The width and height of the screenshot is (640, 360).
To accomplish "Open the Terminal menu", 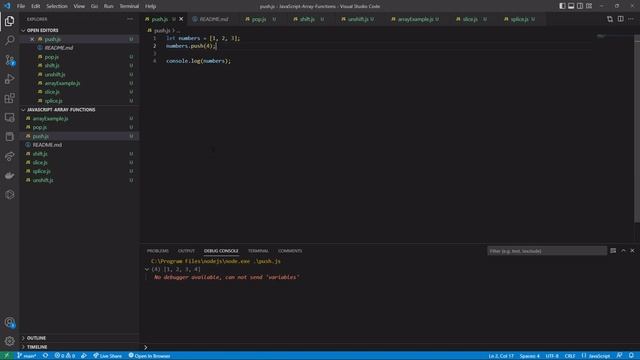I will coord(129,6).
